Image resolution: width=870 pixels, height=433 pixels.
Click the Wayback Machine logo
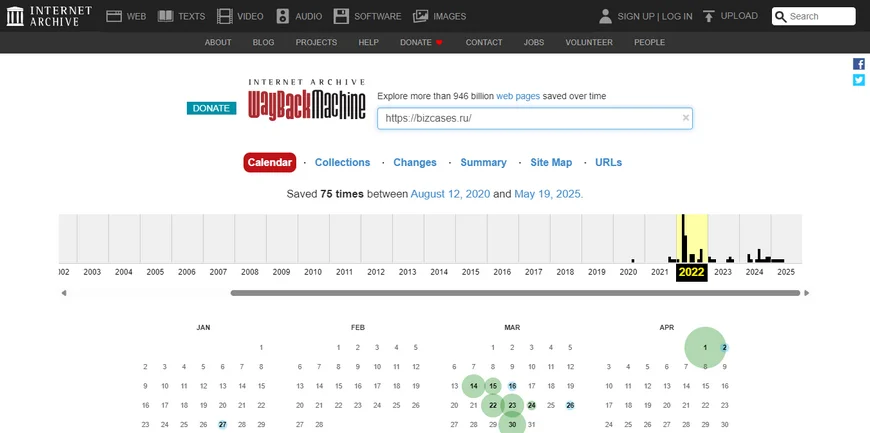point(307,100)
